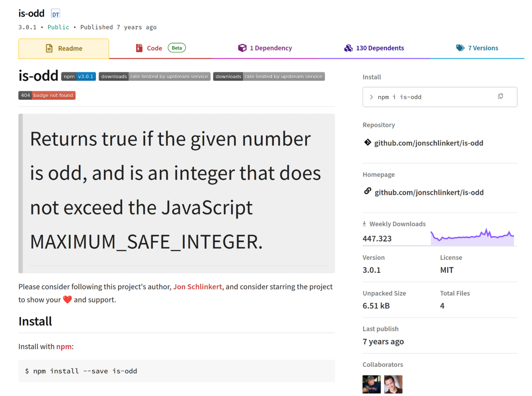
Task: Click the first downloads rate limited badge
Action: pyautogui.click(x=154, y=76)
